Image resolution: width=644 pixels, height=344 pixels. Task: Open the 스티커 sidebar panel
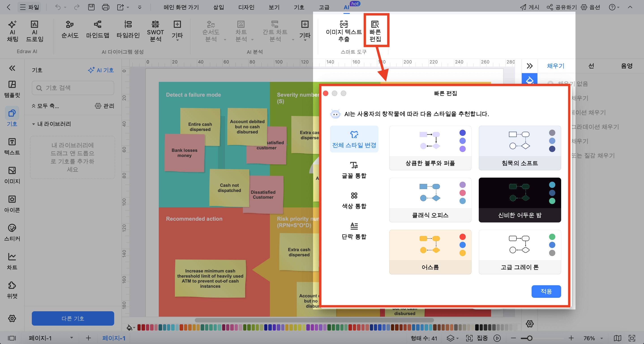pyautogui.click(x=12, y=232)
